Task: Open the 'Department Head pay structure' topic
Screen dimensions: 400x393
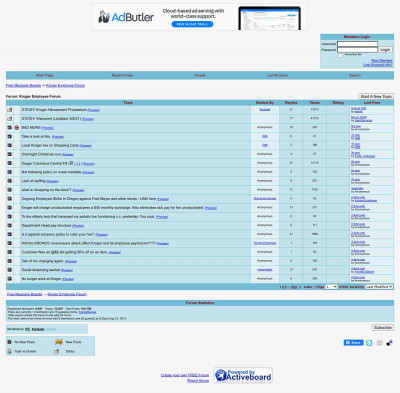Action: [46, 225]
